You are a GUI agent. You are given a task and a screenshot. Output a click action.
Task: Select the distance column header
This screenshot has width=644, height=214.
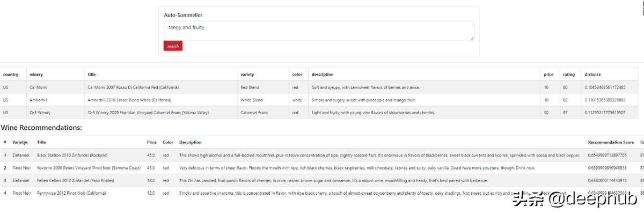point(593,75)
